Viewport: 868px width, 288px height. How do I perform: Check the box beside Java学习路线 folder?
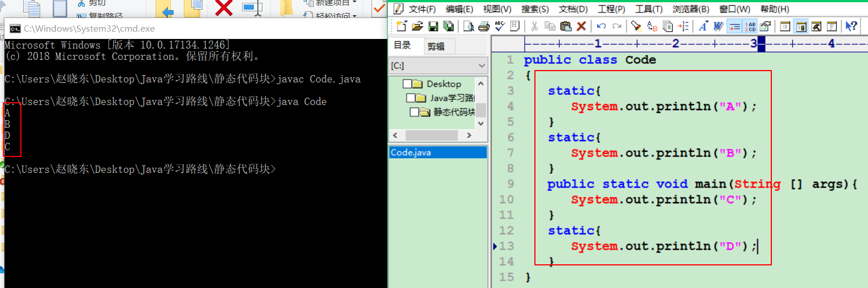point(411,98)
